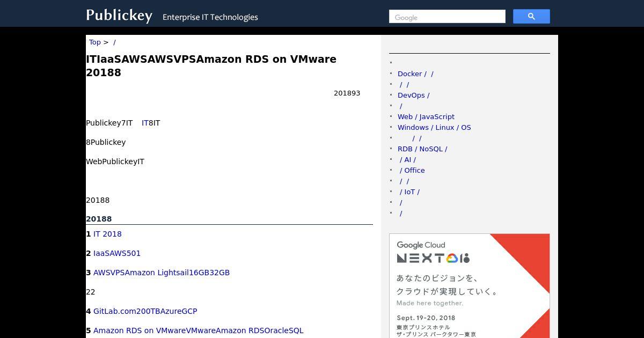The image size is (644, 338).
Task: Open the AI category link
Action: pos(407,160)
